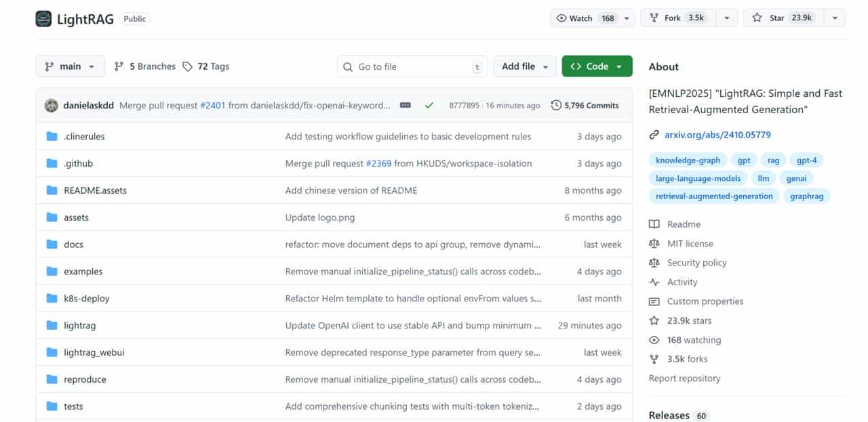Expand the main branch selector dropdown
Screen dimensions: 868x422
coord(70,66)
